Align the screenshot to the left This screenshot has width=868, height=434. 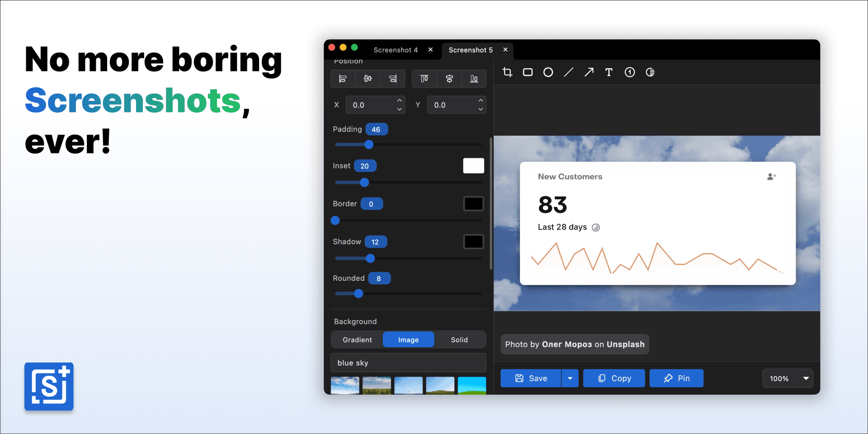click(x=343, y=79)
